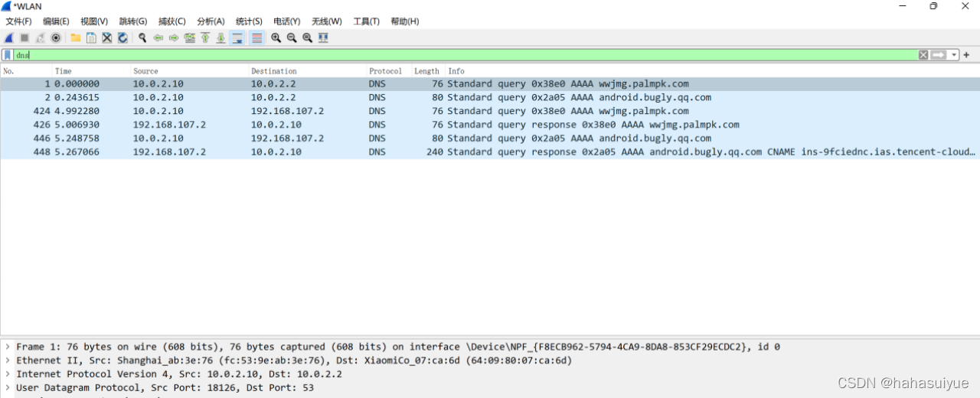
Task: Sort packets by the Length column header
Action: tap(429, 71)
